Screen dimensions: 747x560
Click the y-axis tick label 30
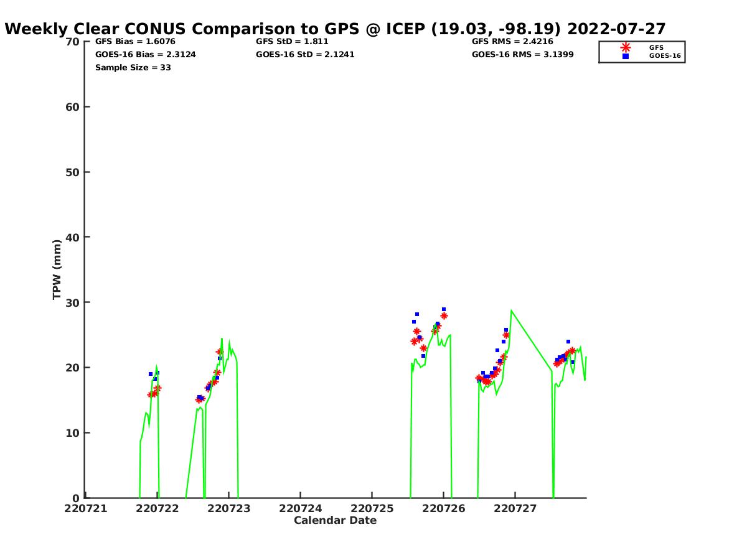tap(72, 302)
